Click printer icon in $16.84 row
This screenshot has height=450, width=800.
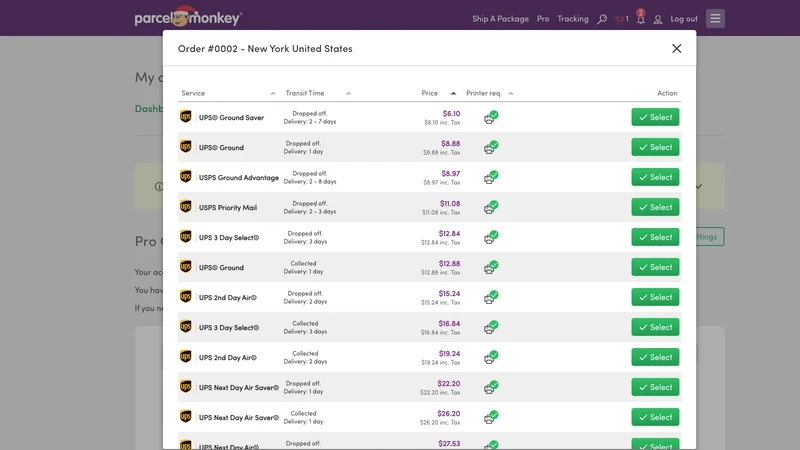tap(491, 328)
